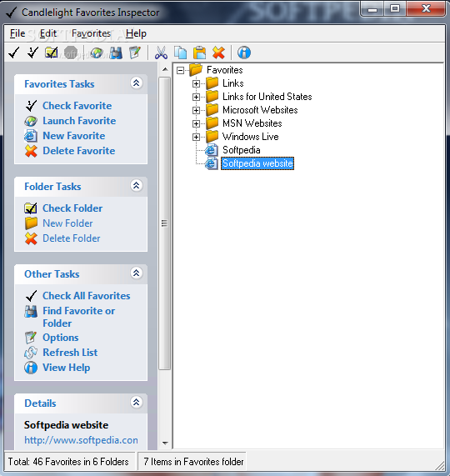Click the globe icon beside Launch Favorite
The width and height of the screenshot is (450, 476).
point(31,121)
